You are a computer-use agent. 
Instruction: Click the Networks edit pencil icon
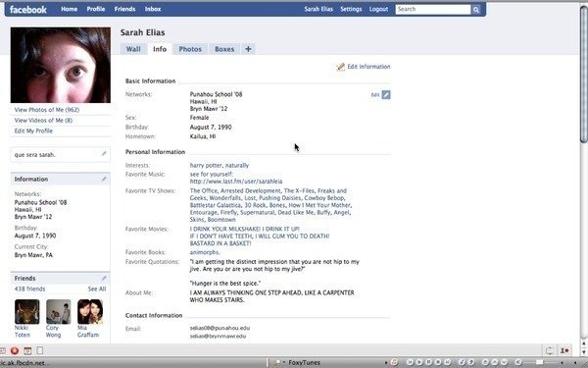pyautogui.click(x=386, y=94)
